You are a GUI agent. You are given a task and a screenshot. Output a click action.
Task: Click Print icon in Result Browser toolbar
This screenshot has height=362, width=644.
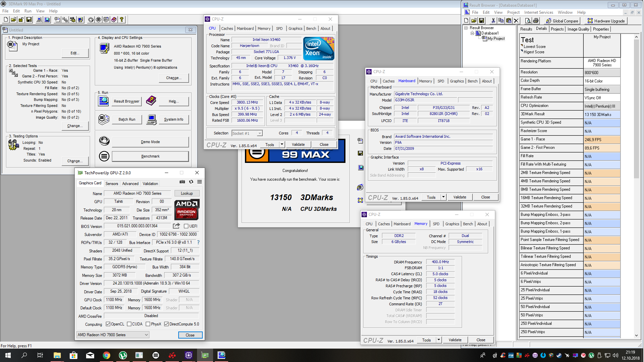535,21
